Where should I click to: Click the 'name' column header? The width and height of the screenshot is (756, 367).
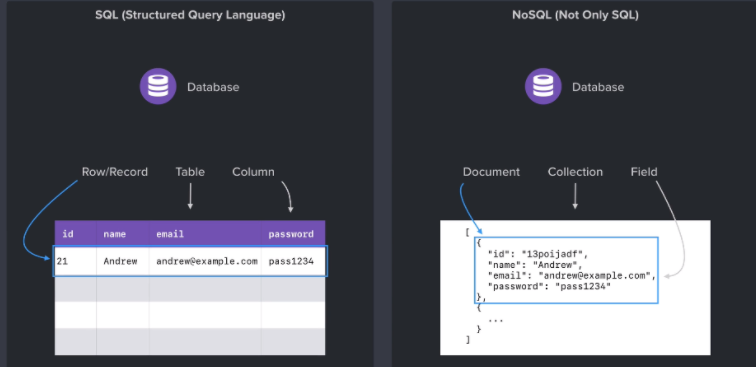click(x=122, y=233)
